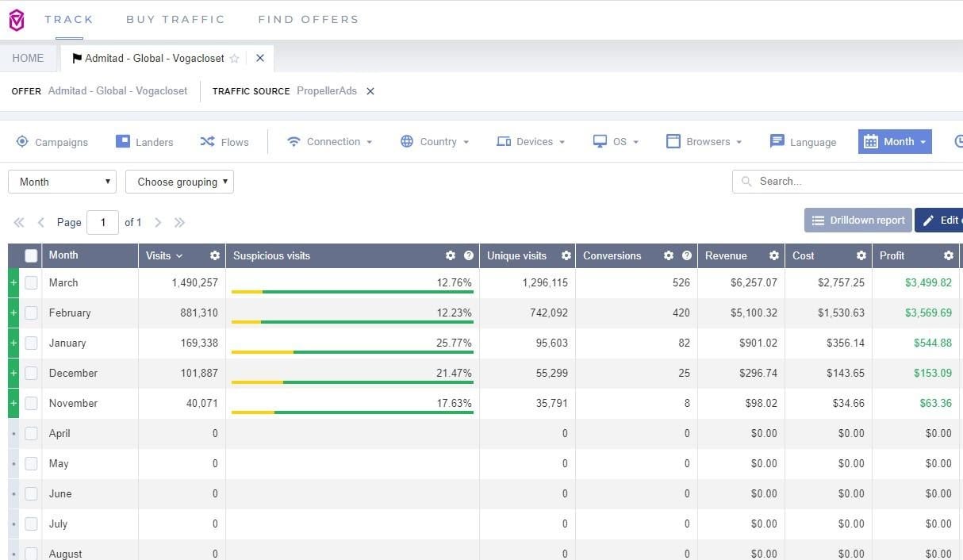Toggle the select-all checkbox in header

point(31,255)
